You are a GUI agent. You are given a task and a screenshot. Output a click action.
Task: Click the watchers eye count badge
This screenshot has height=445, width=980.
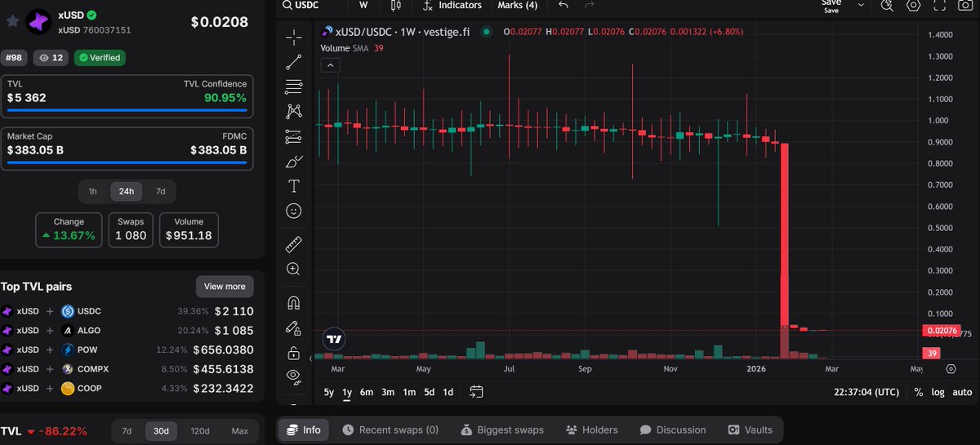(x=50, y=58)
